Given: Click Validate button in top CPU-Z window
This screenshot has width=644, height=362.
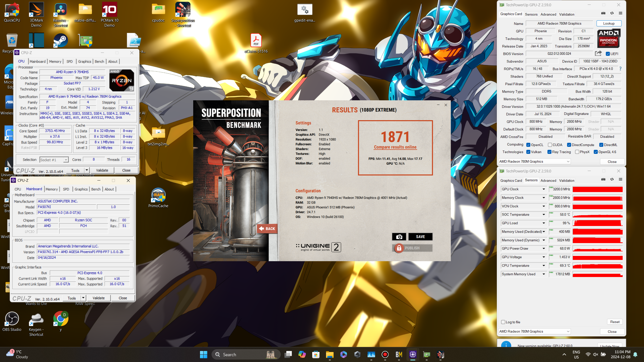Looking at the screenshot, I should (x=102, y=170).
